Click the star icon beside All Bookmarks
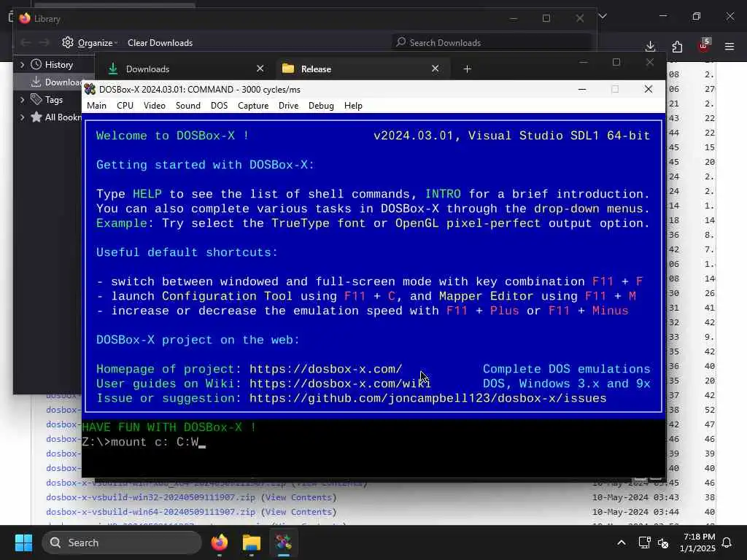Viewport: 747px width, 560px height. click(36, 117)
